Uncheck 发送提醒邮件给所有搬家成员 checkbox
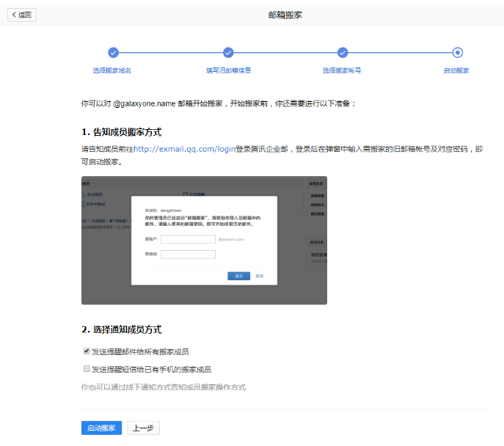 (87, 351)
